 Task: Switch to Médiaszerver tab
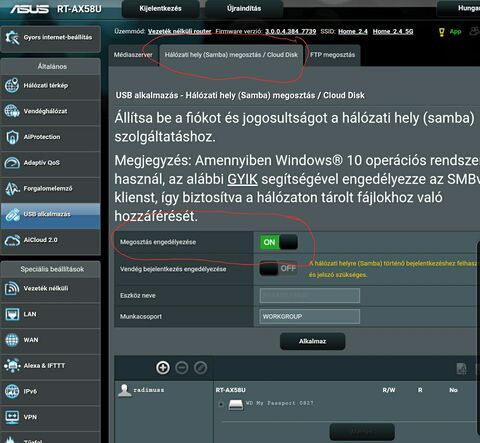tap(133, 55)
